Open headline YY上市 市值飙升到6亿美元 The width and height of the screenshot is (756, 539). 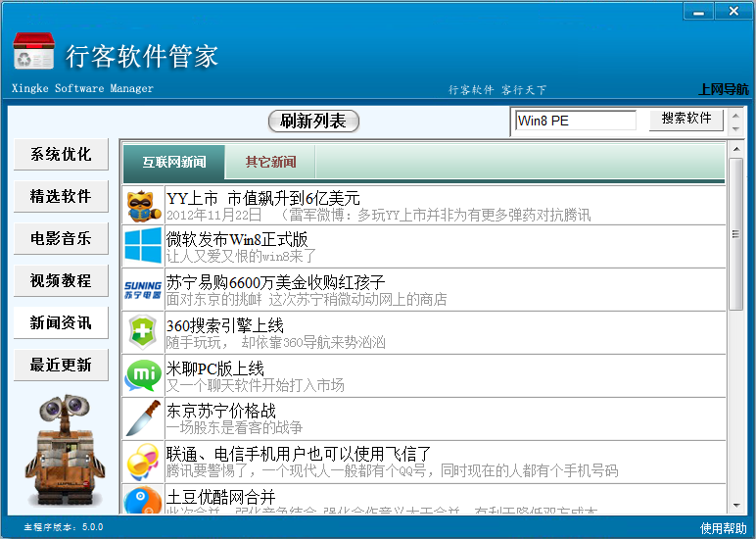pos(263,198)
